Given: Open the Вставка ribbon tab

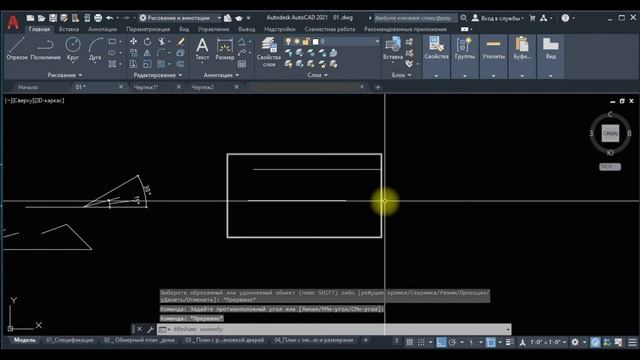Looking at the screenshot, I should pos(69,29).
